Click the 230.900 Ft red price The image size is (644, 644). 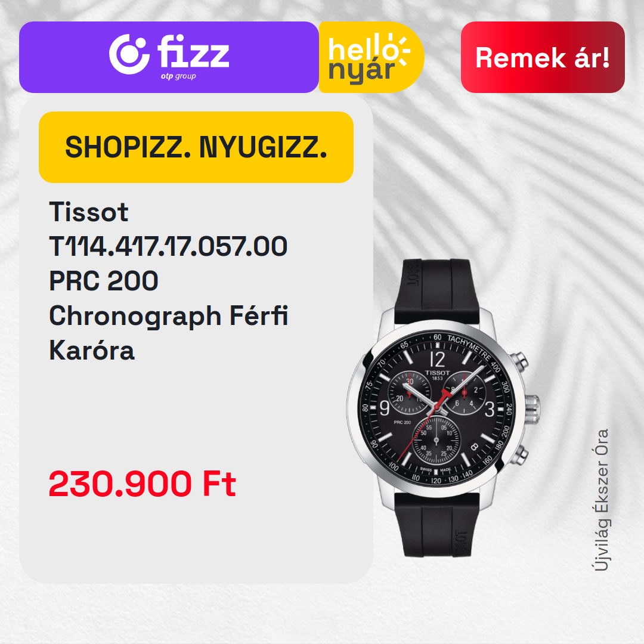coord(142,484)
